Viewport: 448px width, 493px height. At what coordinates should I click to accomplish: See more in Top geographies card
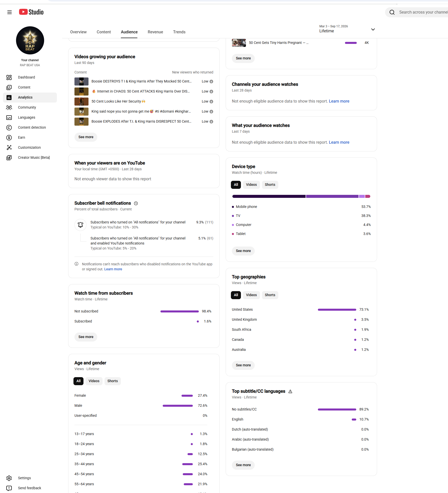[x=243, y=365]
